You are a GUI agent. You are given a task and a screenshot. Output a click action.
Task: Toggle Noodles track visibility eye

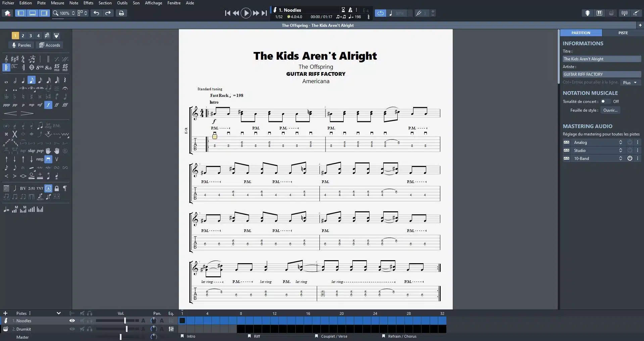72,321
